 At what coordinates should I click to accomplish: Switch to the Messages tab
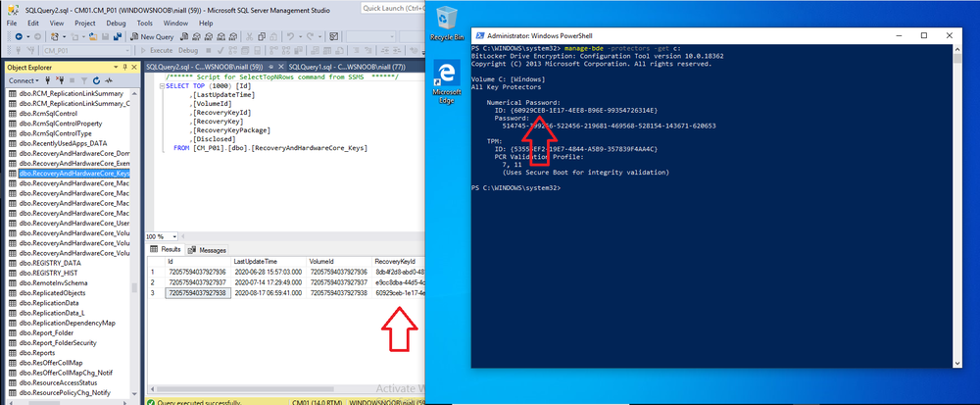click(208, 249)
